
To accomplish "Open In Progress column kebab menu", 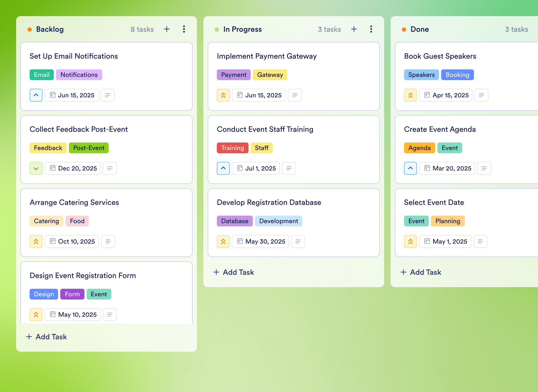I will pyautogui.click(x=371, y=29).
